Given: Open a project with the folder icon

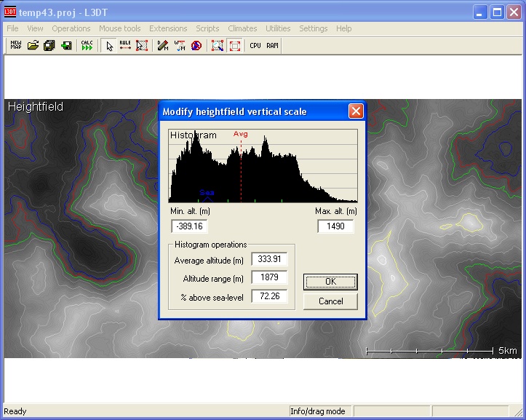Looking at the screenshot, I should (33, 45).
